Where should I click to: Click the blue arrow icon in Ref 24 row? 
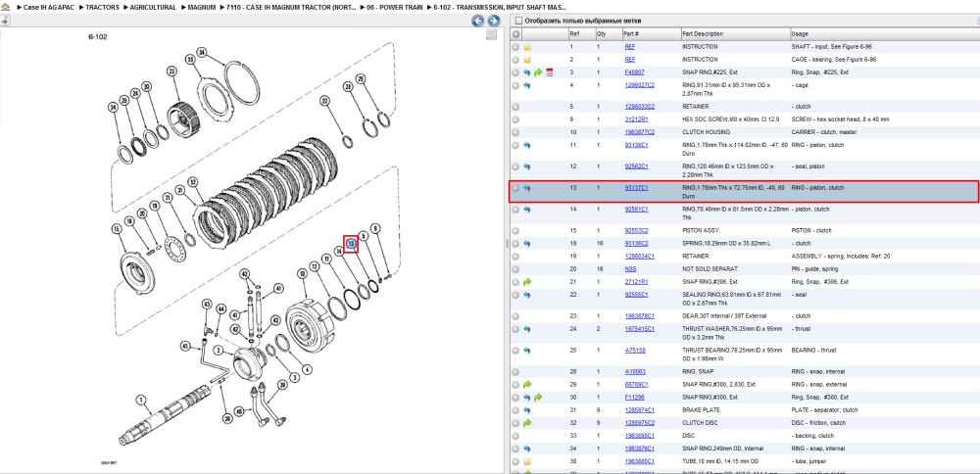click(527, 329)
